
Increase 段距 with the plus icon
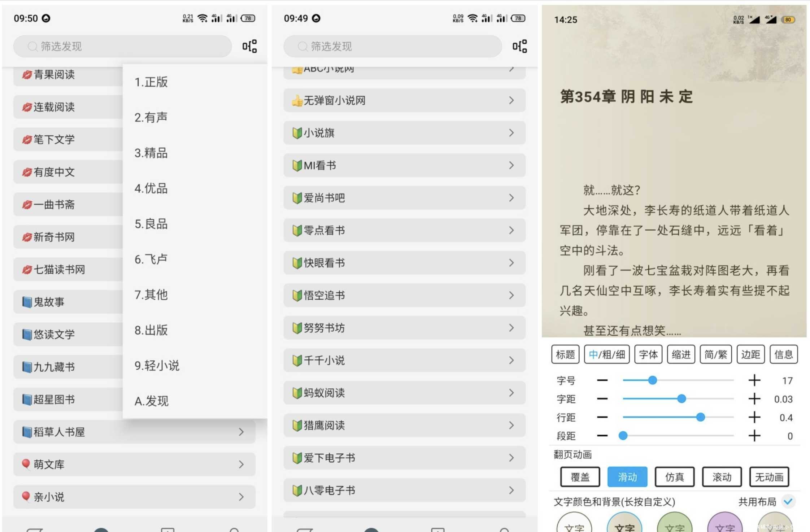click(754, 436)
